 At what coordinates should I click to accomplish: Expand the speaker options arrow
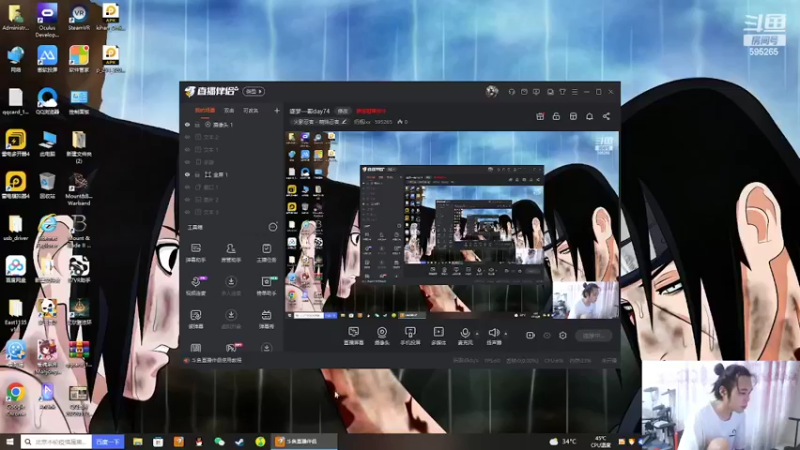click(506, 334)
